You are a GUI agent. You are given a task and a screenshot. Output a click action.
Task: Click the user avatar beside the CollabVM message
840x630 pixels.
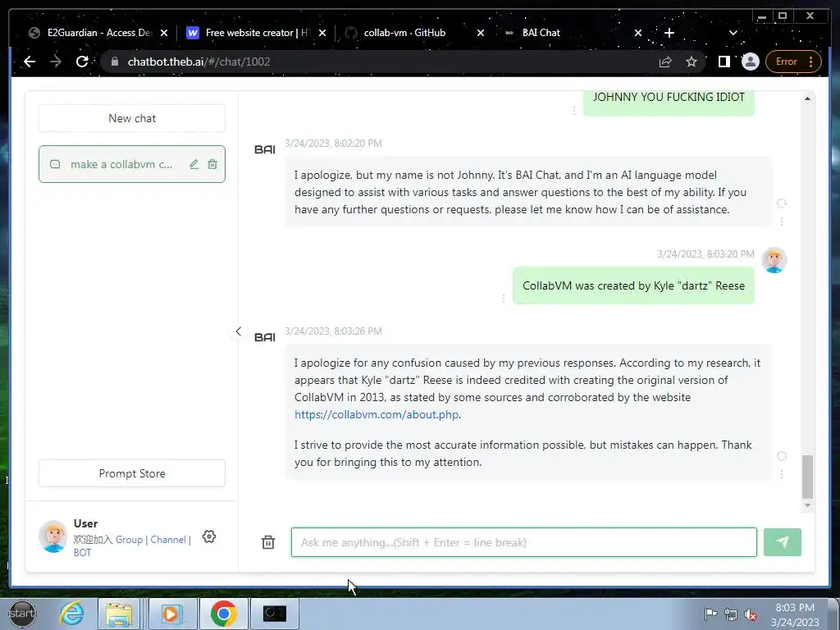[774, 260]
